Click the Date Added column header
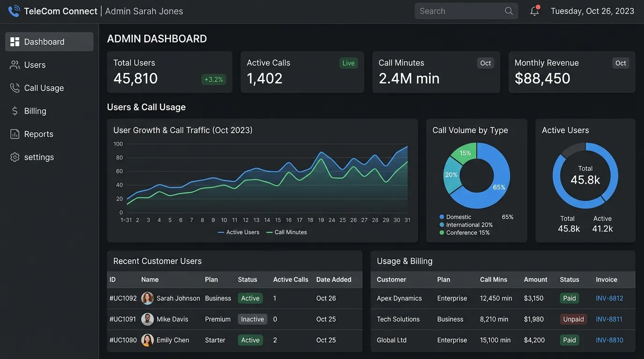The width and height of the screenshot is (644, 359). (x=334, y=280)
